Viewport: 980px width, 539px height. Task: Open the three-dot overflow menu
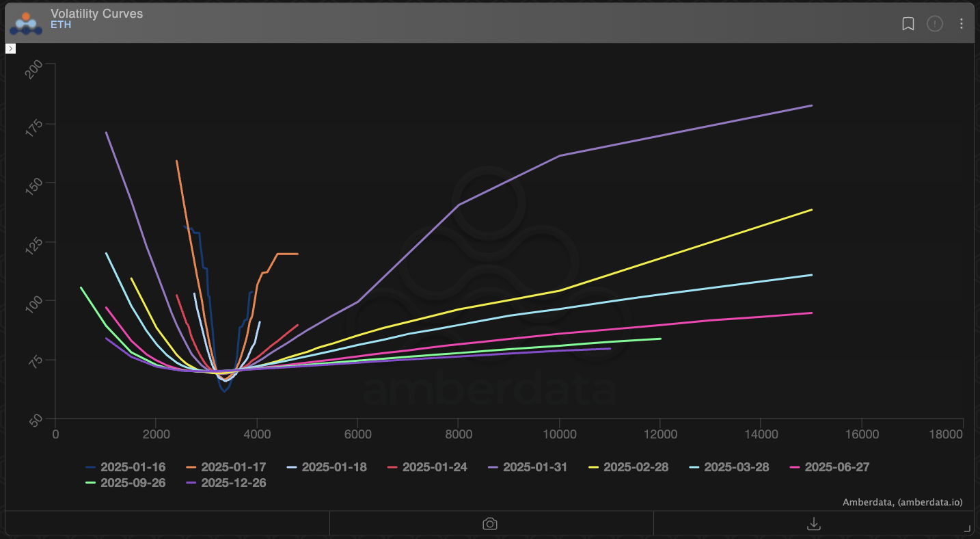click(x=961, y=24)
